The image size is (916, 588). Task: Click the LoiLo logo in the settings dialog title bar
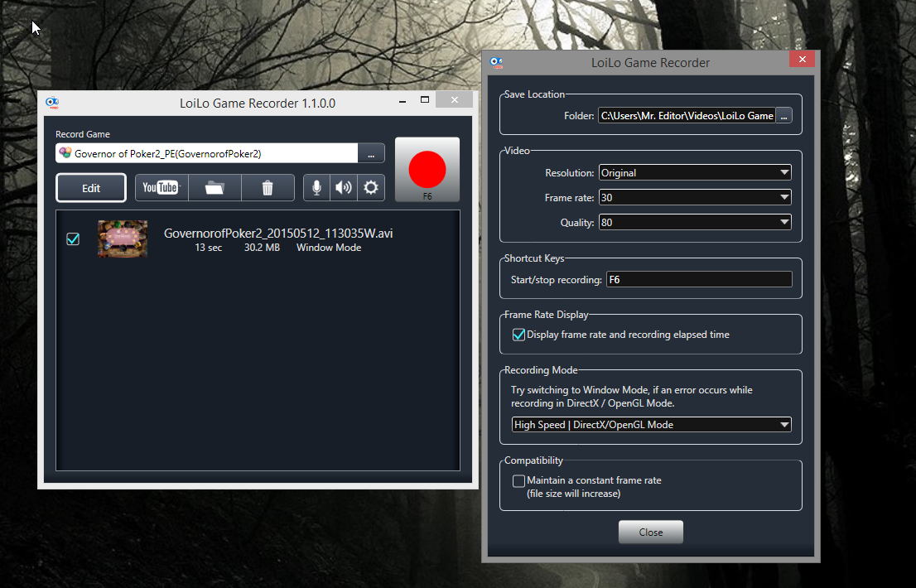point(497,62)
